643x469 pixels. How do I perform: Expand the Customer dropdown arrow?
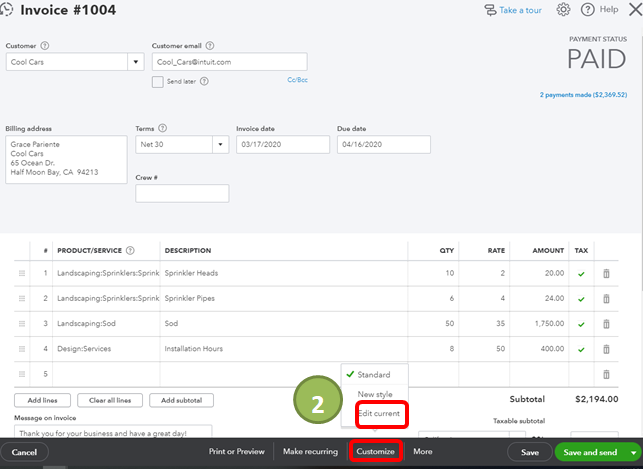(136, 62)
